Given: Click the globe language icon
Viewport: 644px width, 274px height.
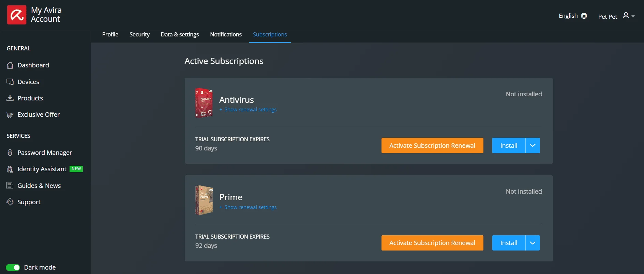Looking at the screenshot, I should pyautogui.click(x=584, y=16).
